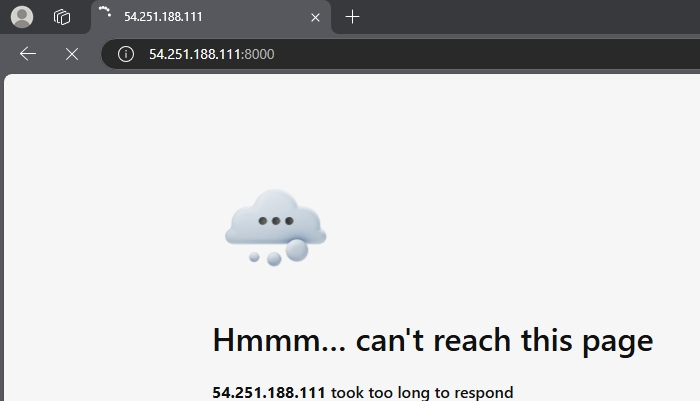The width and height of the screenshot is (700, 401).
Task: Stop loading the page
Action: point(72,54)
